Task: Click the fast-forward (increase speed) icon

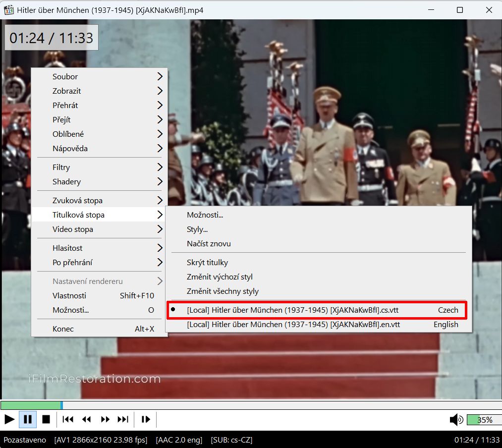Action: (105, 419)
